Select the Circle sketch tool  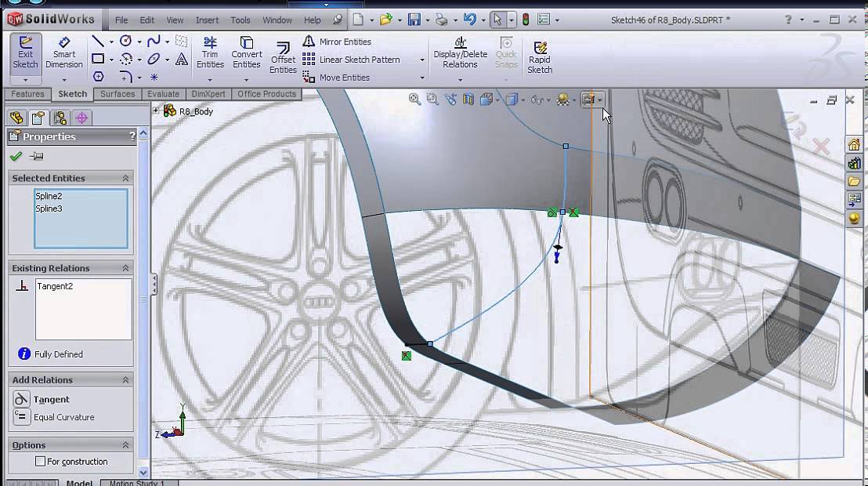(126, 41)
